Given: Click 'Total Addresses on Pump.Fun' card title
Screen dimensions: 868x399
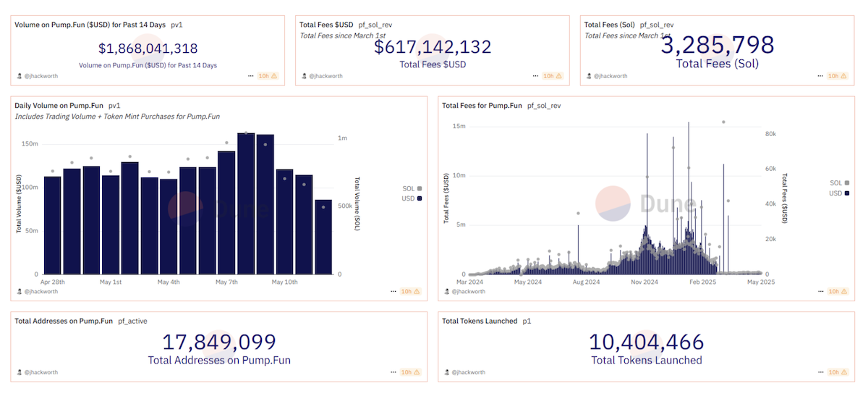Looking at the screenshot, I should tap(64, 321).
